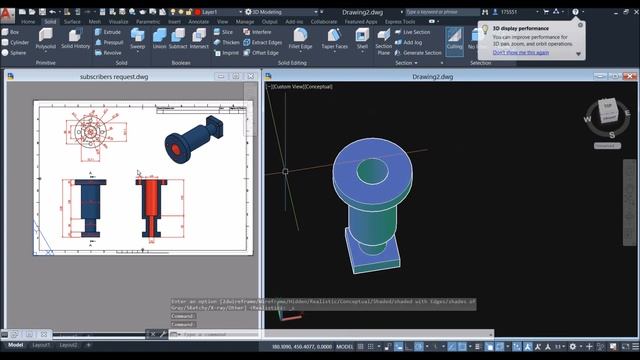Image resolution: width=640 pixels, height=360 pixels.
Task: Apply the Union boolean operation
Action: click(159, 39)
